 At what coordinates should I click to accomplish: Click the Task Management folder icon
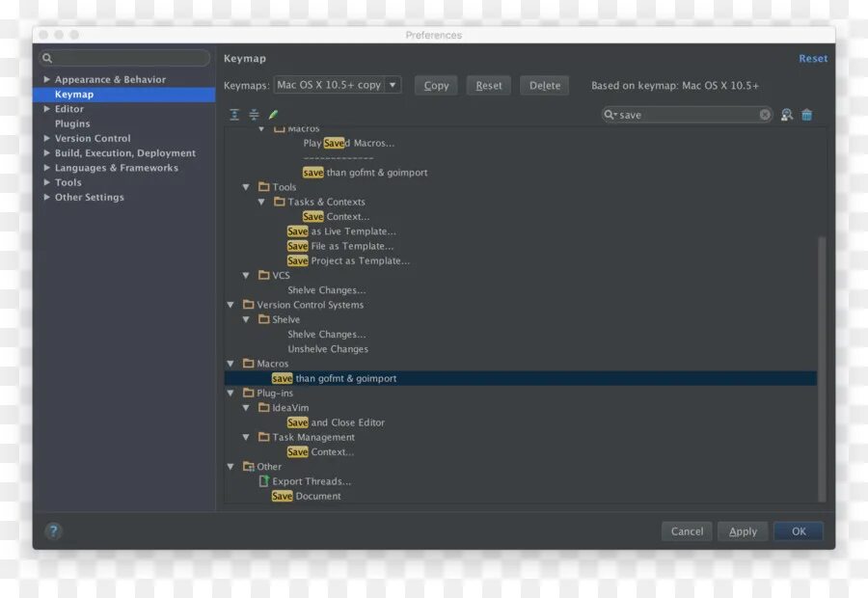pyautogui.click(x=264, y=437)
